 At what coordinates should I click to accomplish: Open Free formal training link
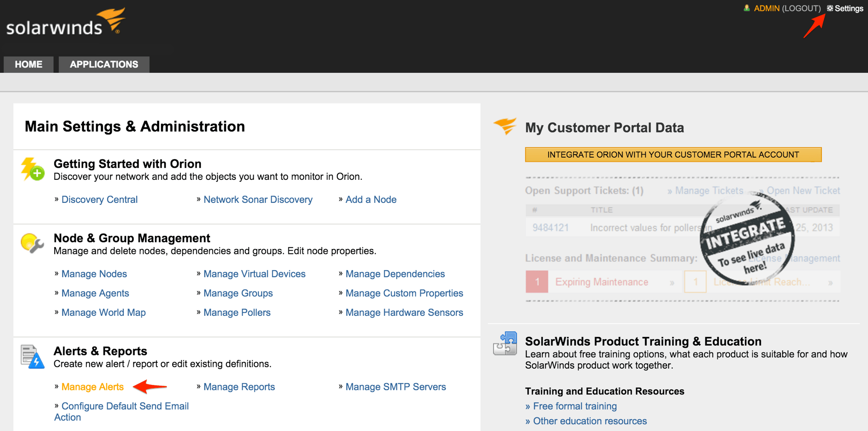(575, 406)
